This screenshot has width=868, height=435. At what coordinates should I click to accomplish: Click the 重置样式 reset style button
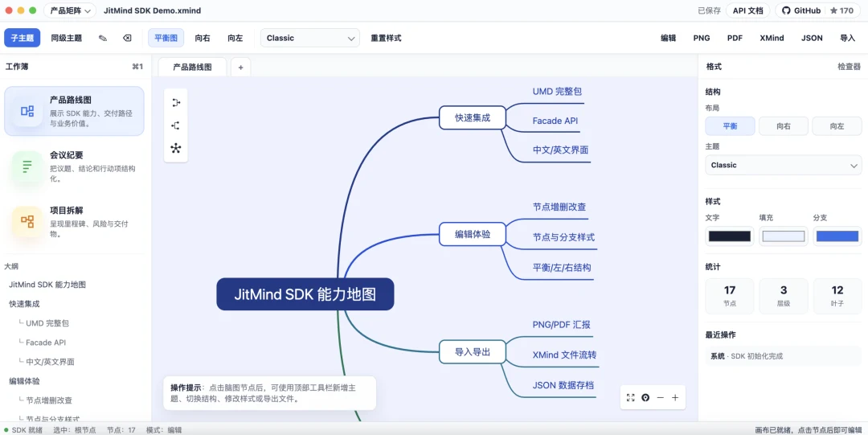tap(386, 39)
